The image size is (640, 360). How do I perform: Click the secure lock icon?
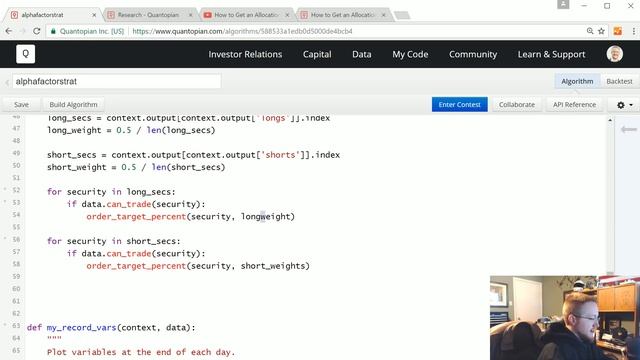click(x=53, y=31)
